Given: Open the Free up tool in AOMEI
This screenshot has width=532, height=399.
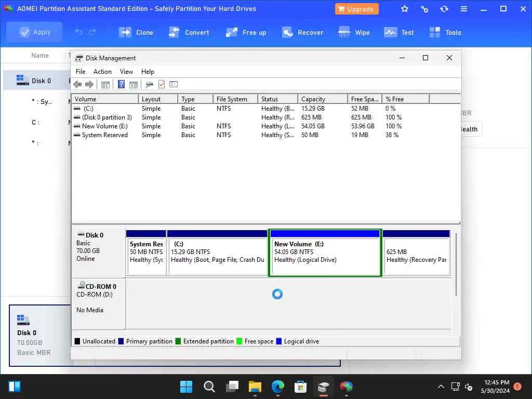Looking at the screenshot, I should coord(246,33).
